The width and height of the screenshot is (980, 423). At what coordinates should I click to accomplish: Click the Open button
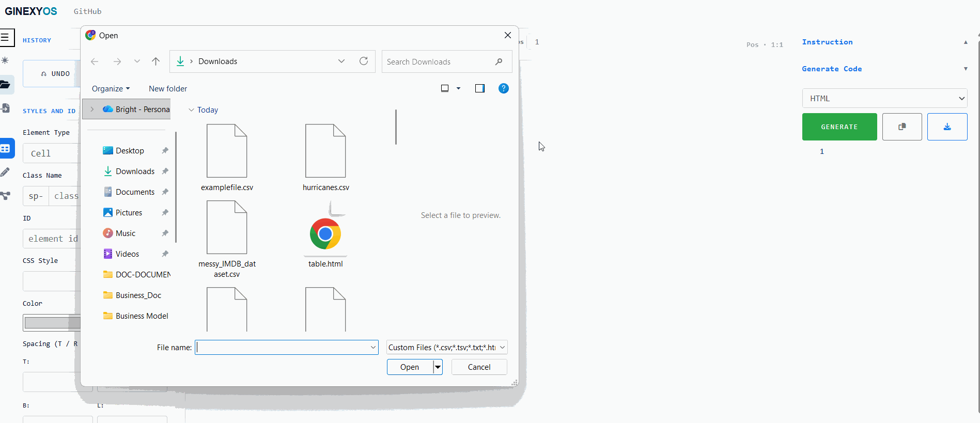[410, 367]
